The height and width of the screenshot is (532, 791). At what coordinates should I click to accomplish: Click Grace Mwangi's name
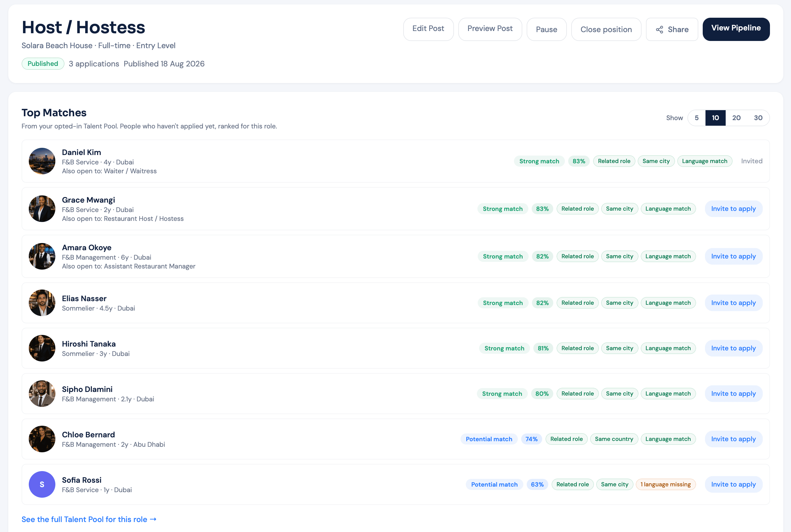(88, 200)
